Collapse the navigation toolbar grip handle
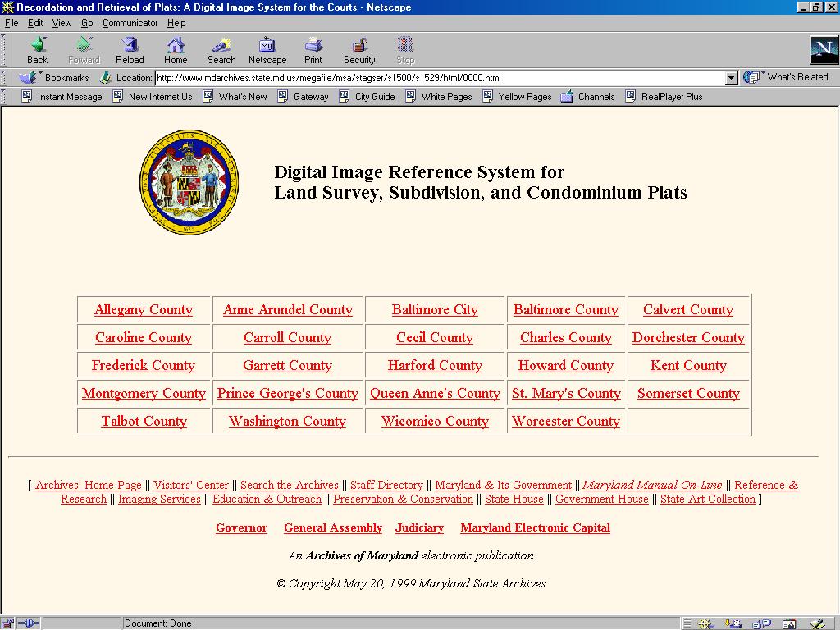 click(4, 50)
